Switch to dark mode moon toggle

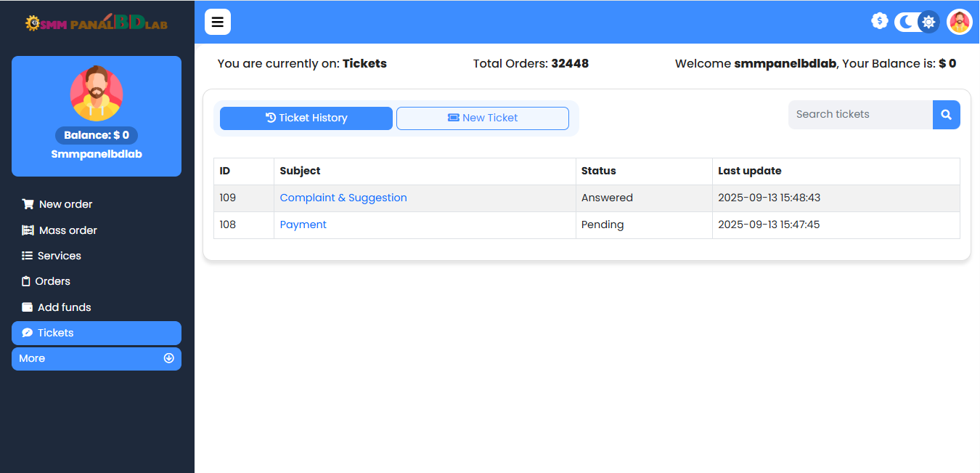click(x=906, y=22)
